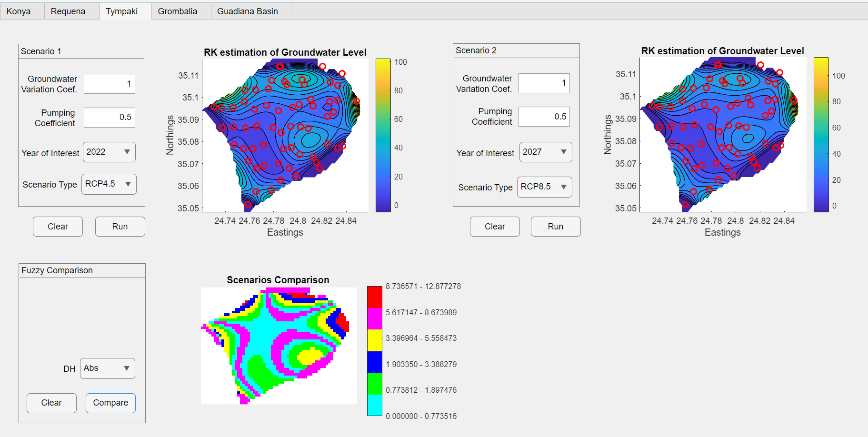Click the yellow legend swatch 3.396964 - 5.558473
Screen dimensions: 868x437
point(375,340)
